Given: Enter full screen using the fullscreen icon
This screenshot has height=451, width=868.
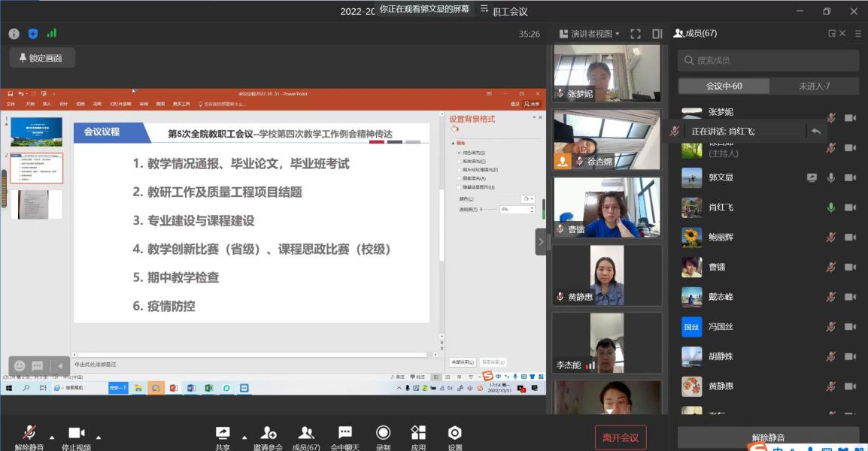Looking at the screenshot, I should 636,34.
